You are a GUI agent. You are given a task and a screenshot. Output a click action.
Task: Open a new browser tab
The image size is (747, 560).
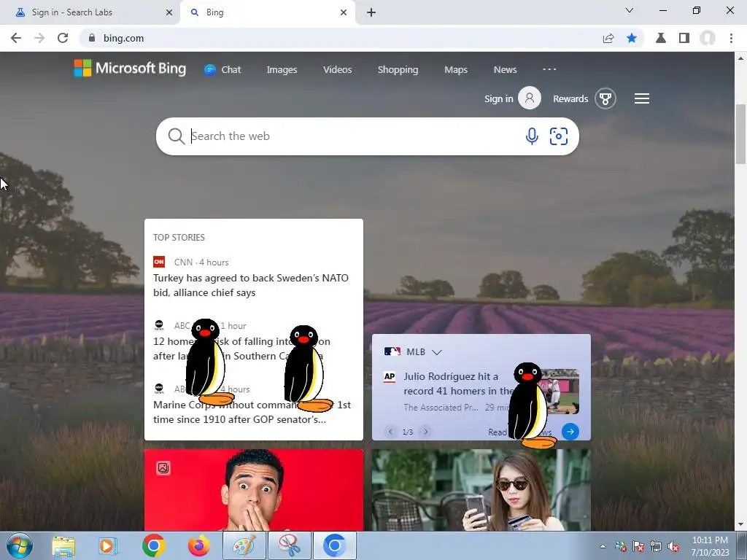click(x=371, y=13)
